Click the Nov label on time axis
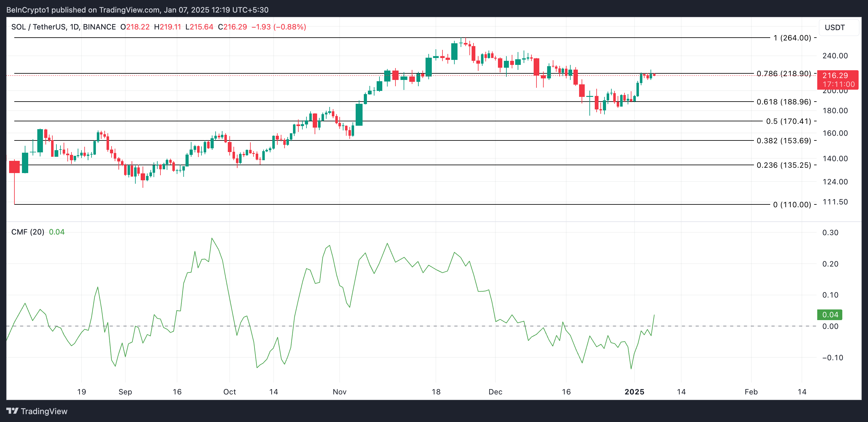Image resolution: width=868 pixels, height=422 pixels. pos(339,392)
